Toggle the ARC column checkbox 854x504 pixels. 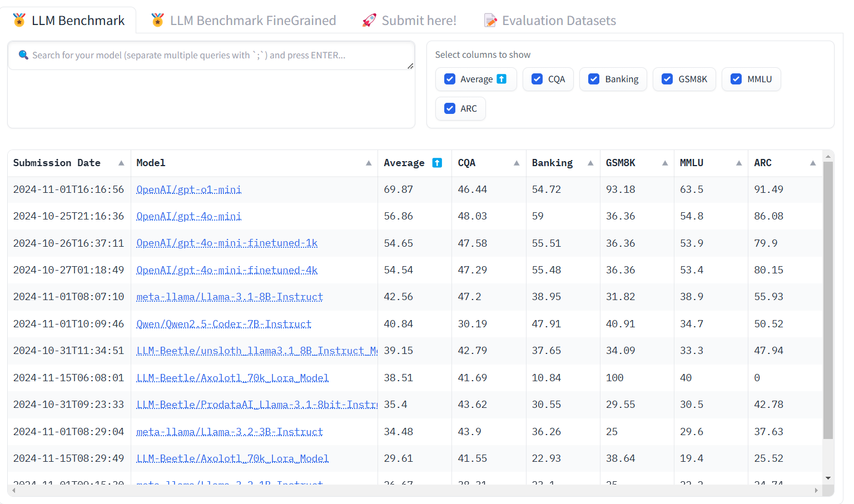point(450,108)
